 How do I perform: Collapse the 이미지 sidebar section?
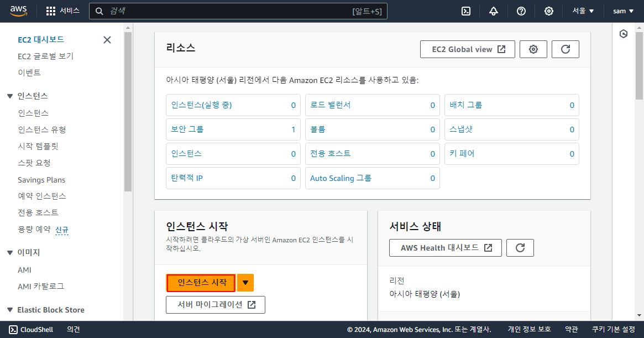point(10,252)
